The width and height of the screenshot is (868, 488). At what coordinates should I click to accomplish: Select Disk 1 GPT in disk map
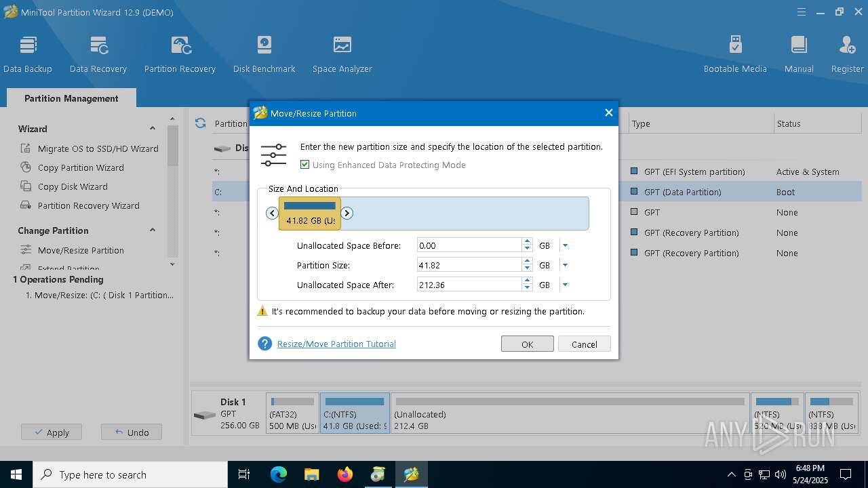[x=228, y=413]
